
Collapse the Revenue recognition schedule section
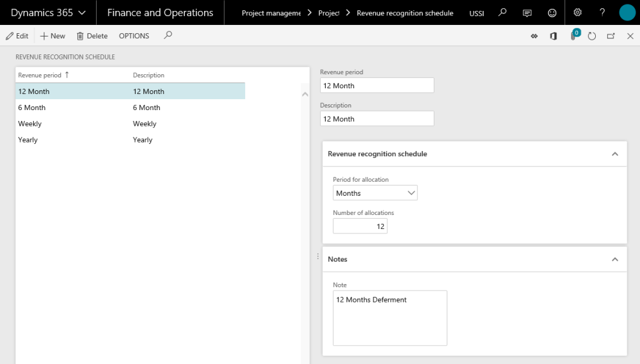614,154
